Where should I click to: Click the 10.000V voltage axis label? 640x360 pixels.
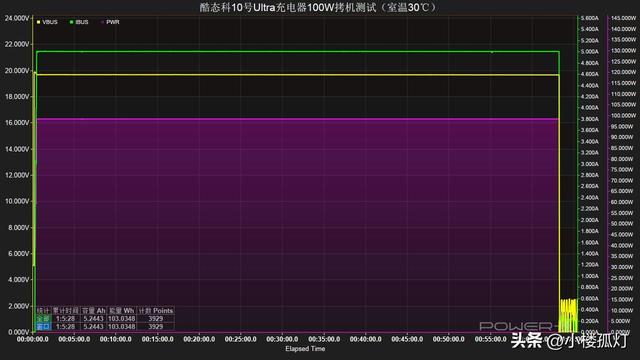click(x=17, y=201)
